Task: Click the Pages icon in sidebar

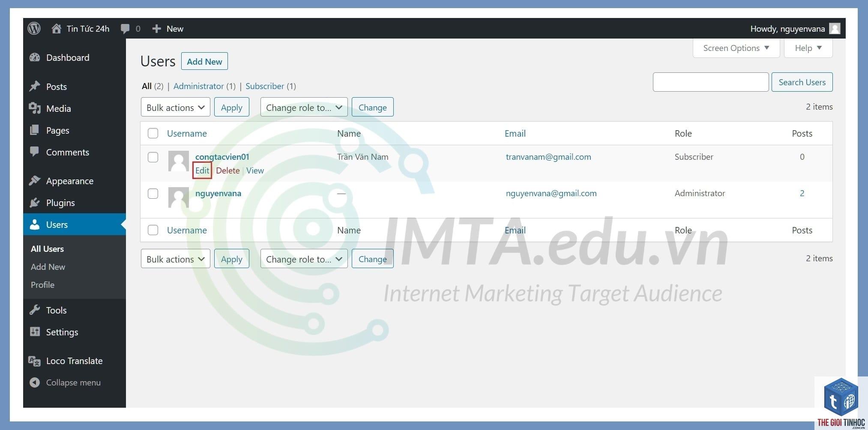Action: coord(35,130)
